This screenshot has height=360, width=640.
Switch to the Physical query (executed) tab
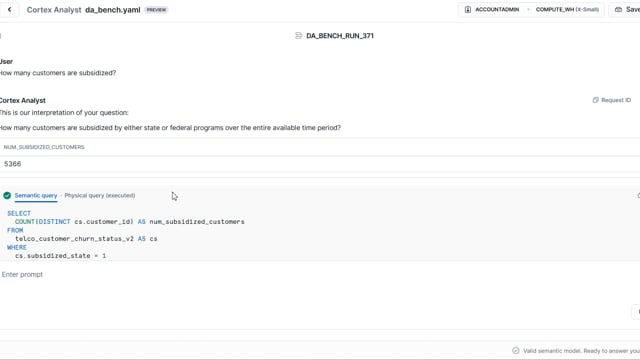[100, 196]
